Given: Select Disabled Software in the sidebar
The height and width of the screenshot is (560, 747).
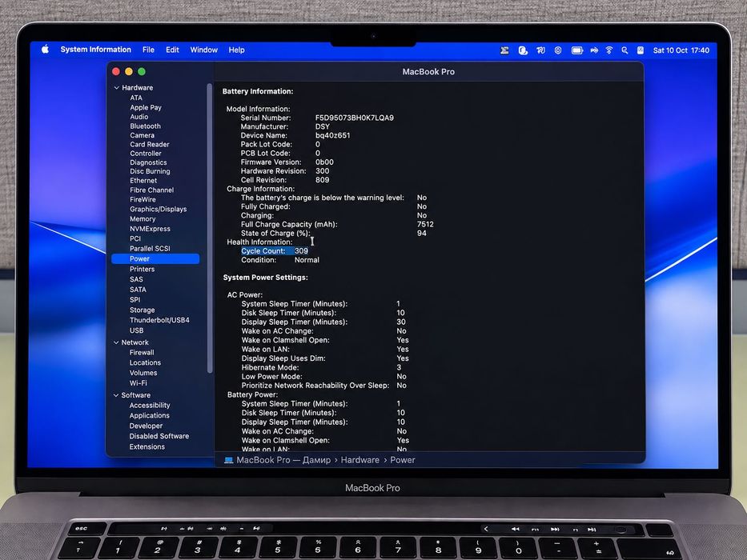Looking at the screenshot, I should point(159,436).
